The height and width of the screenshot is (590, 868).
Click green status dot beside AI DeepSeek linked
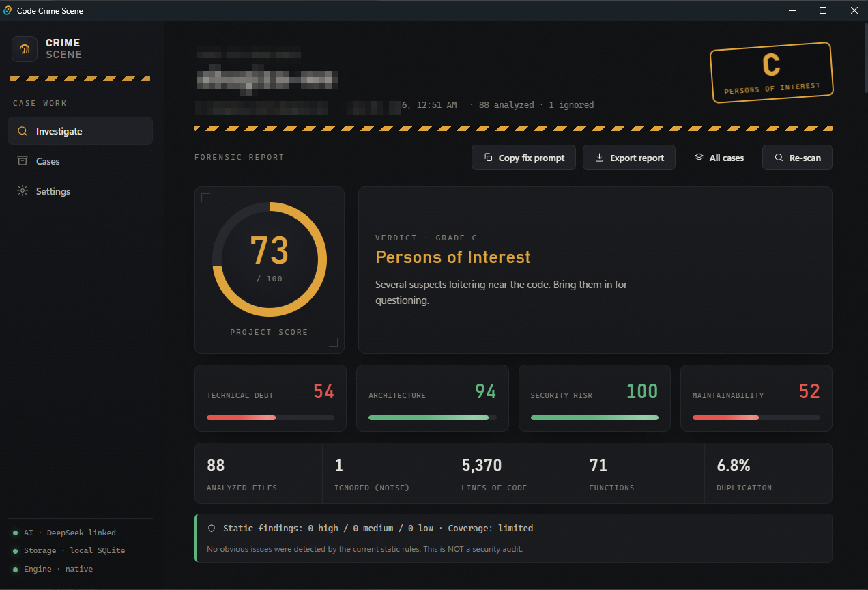click(15, 533)
